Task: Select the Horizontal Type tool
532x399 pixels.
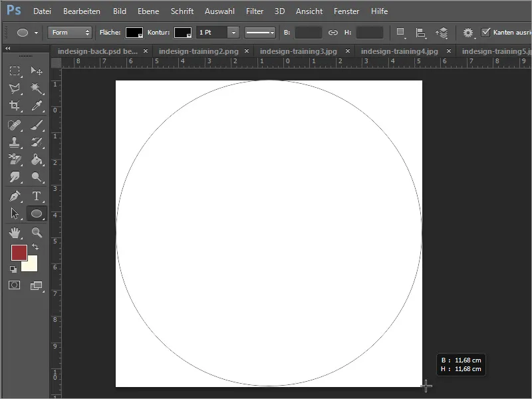Action: tap(37, 196)
